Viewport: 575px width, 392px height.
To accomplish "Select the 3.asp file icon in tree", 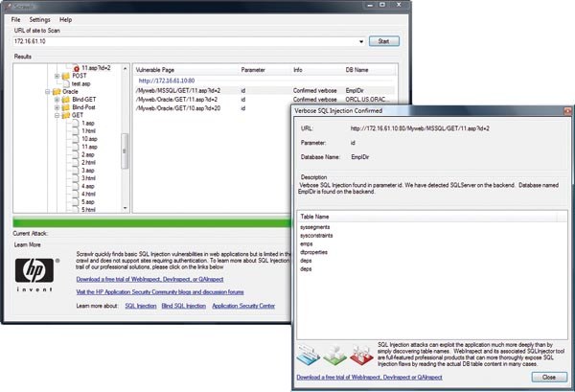I will click(x=75, y=171).
